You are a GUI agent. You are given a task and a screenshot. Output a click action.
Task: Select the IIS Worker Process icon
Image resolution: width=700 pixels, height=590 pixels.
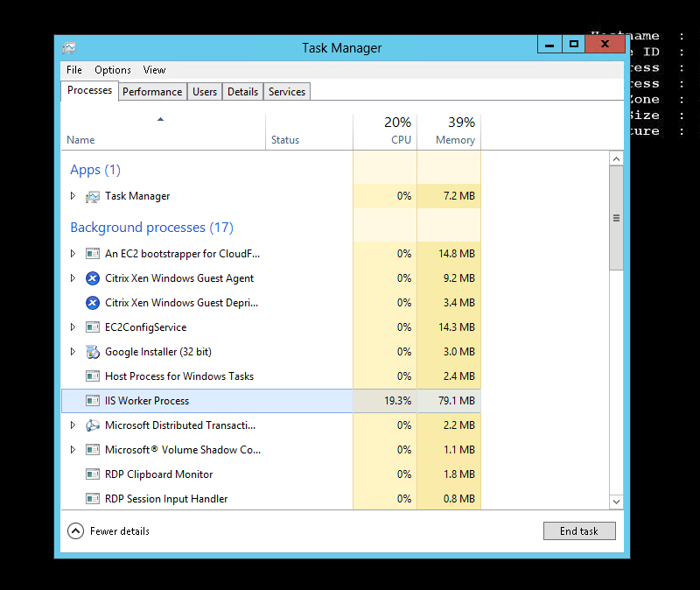(x=92, y=401)
